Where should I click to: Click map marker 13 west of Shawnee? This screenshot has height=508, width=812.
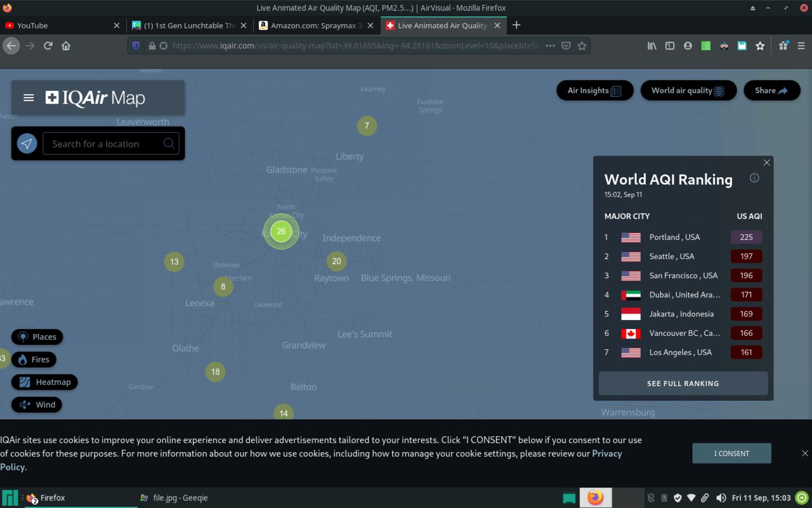click(x=174, y=262)
